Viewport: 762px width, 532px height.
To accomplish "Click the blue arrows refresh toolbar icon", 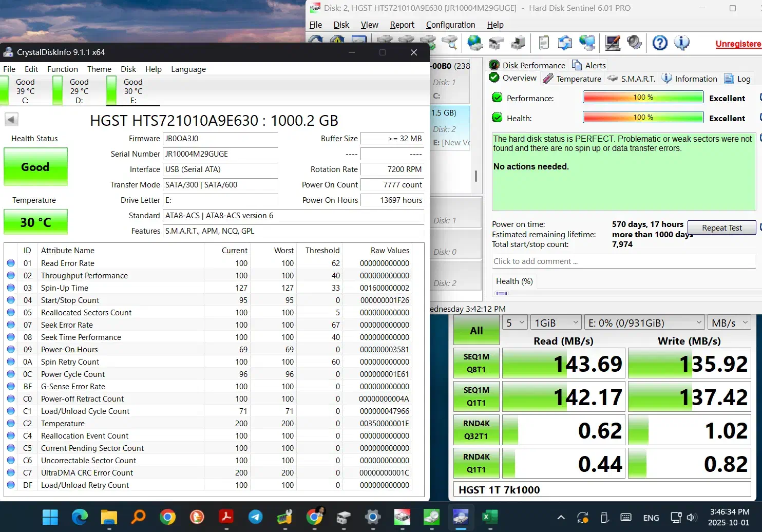I will tap(565, 43).
